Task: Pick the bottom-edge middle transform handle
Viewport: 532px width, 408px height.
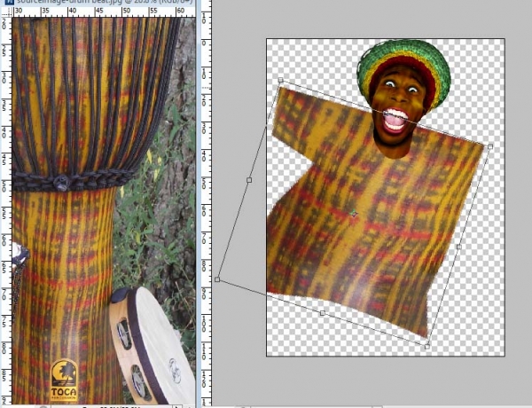Action: 323,313
